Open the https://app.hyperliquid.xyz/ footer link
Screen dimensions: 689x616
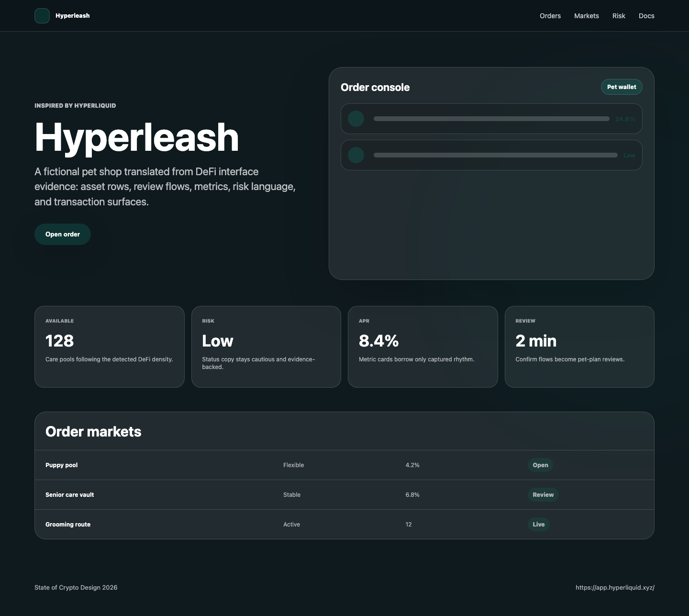[x=615, y=587]
